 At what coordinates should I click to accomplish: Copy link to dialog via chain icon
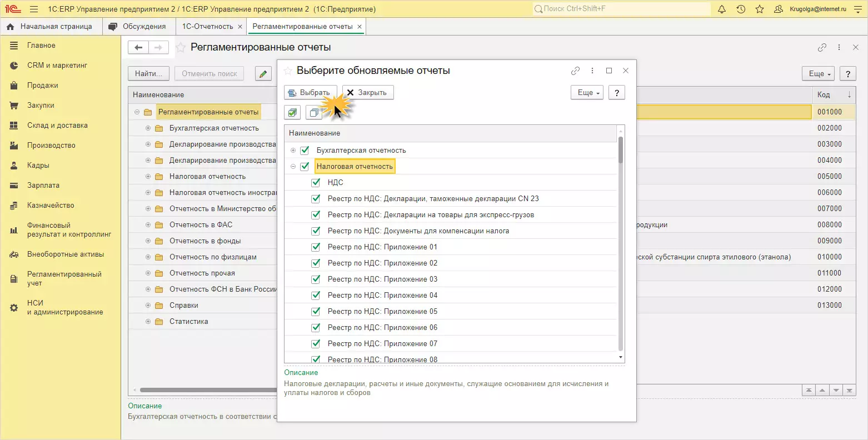[x=575, y=71]
